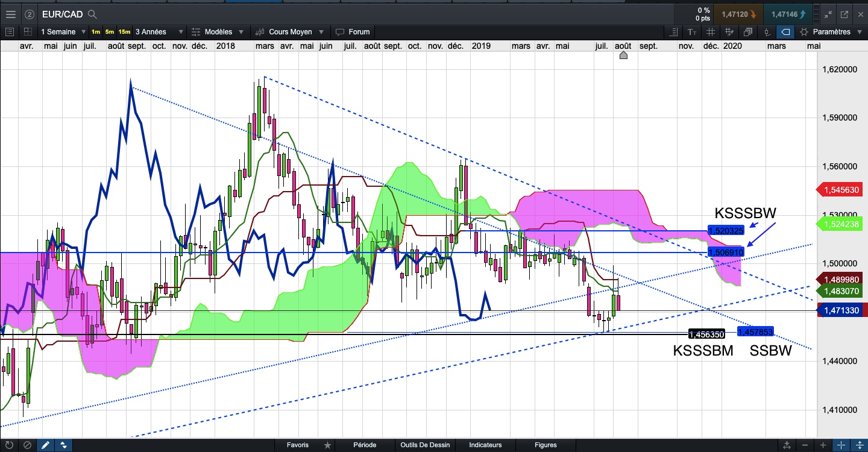The image size is (868, 452).
Task: Click the Cours Moyen candlestick icon
Action: coord(260,32)
